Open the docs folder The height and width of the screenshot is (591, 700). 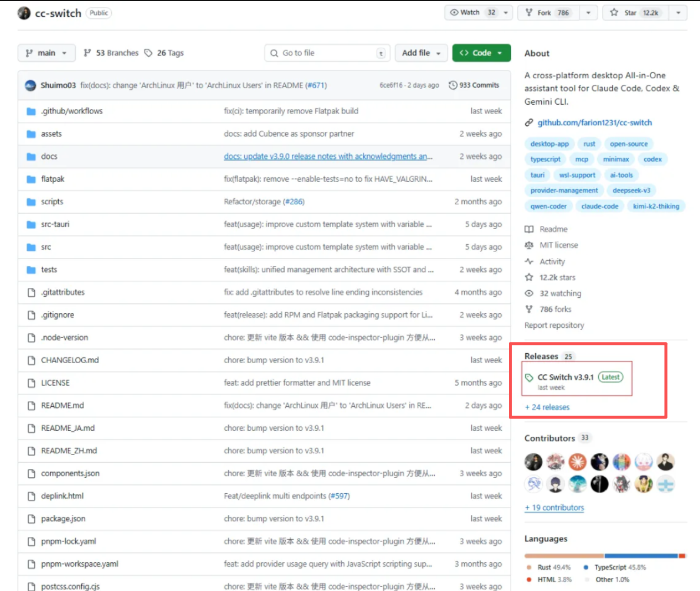pos(49,157)
